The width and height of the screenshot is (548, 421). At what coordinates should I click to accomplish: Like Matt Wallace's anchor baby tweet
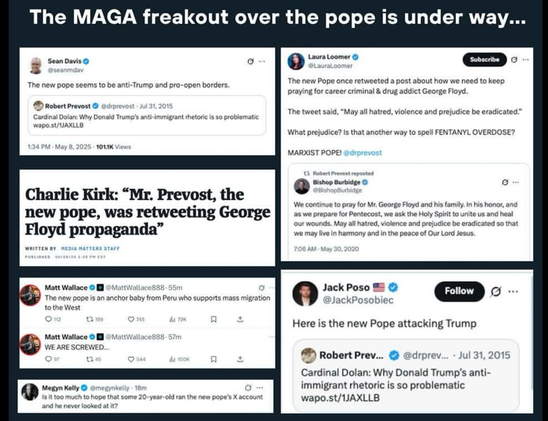pyautogui.click(x=136, y=319)
